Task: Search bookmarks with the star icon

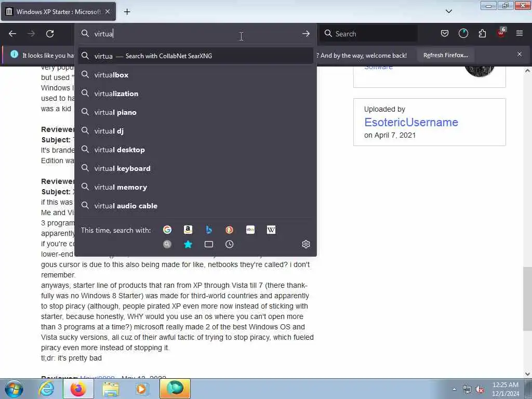Action: [x=188, y=244]
